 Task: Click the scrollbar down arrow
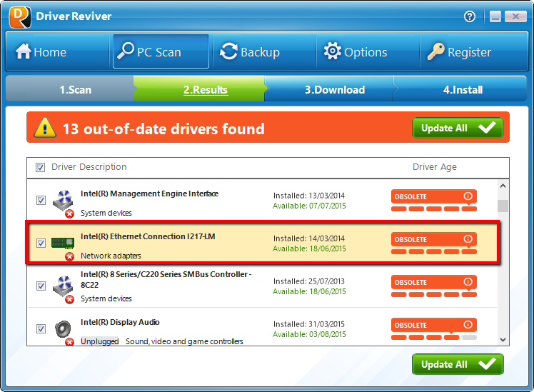[503, 340]
